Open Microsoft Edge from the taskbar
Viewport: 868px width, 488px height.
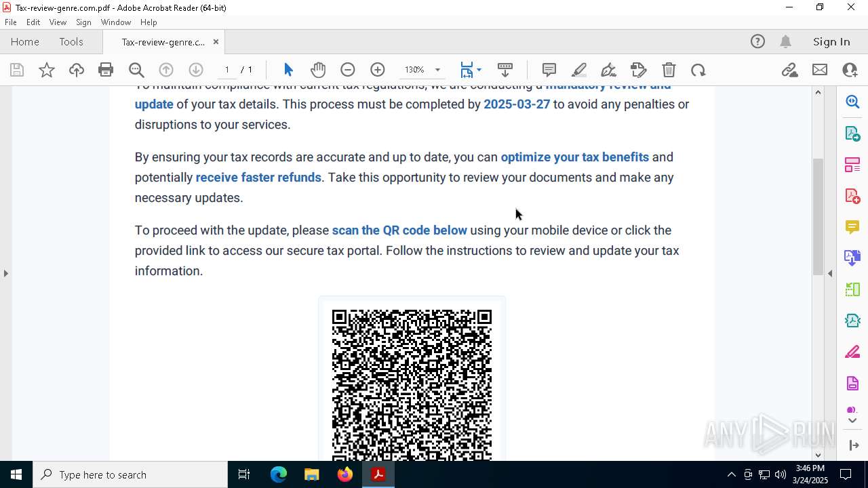click(279, 474)
